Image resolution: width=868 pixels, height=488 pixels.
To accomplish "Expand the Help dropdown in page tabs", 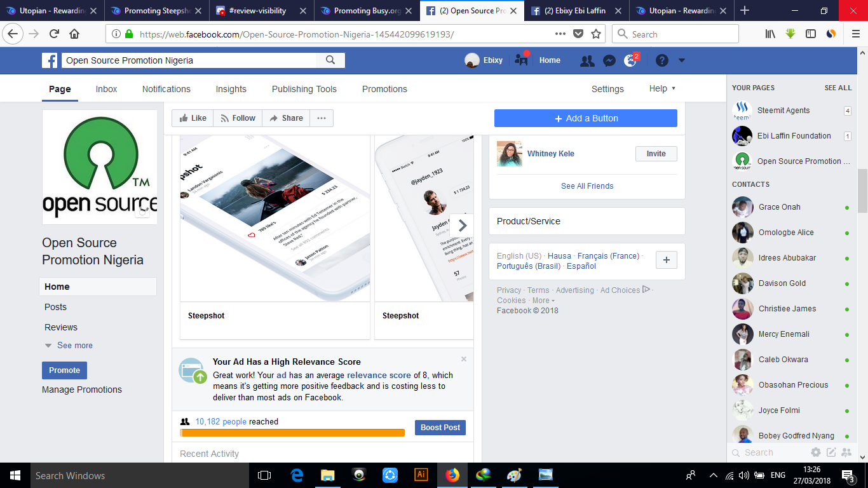I will [662, 89].
